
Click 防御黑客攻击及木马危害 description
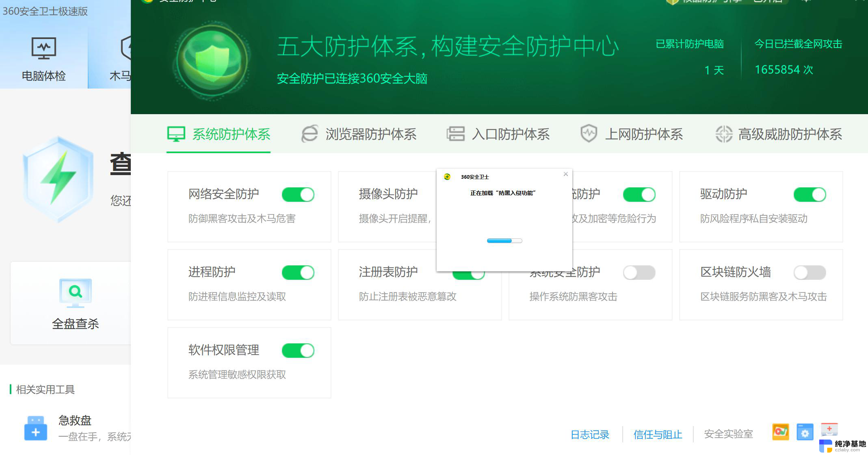(x=242, y=219)
